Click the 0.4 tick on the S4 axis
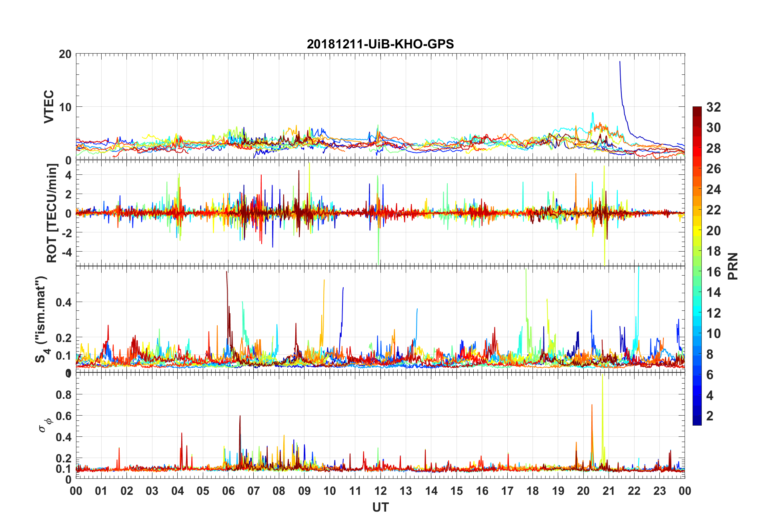 click(x=64, y=302)
